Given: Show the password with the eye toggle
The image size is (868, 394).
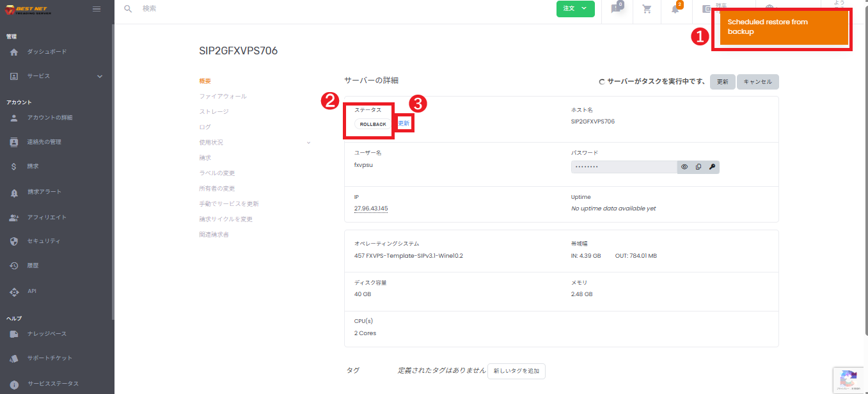Looking at the screenshot, I should pyautogui.click(x=684, y=166).
